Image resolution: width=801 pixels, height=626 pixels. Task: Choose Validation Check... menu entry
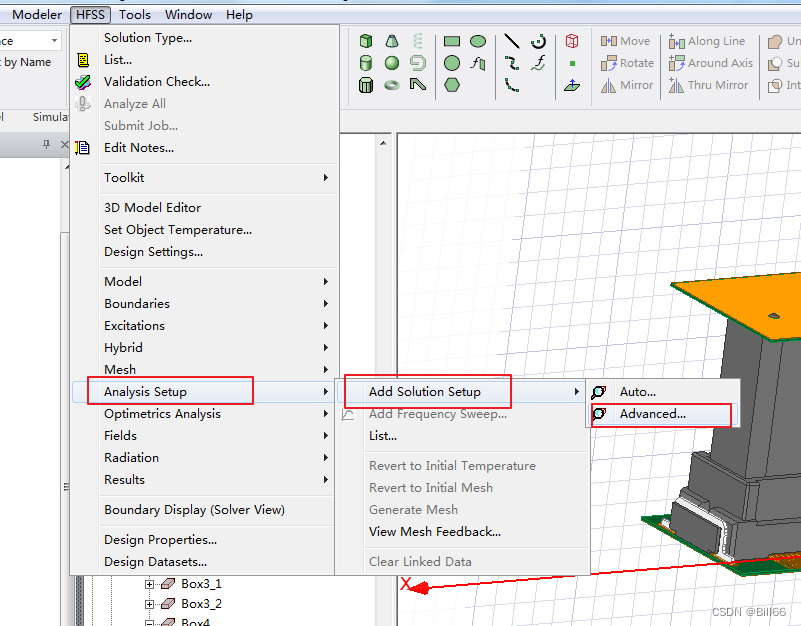tap(205, 82)
